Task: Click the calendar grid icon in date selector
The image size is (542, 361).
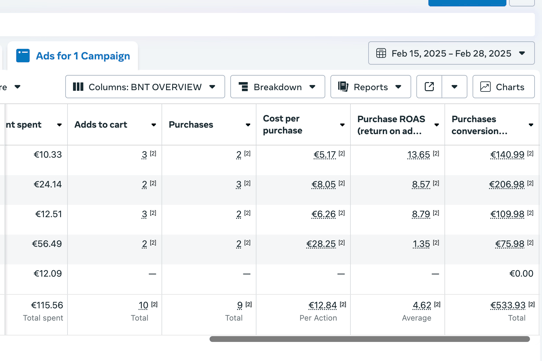Action: (381, 53)
